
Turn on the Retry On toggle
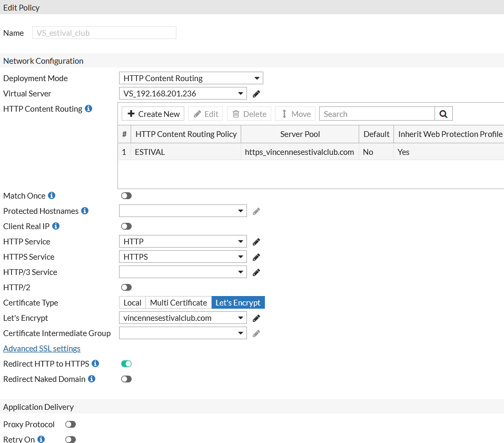pyautogui.click(x=71, y=439)
